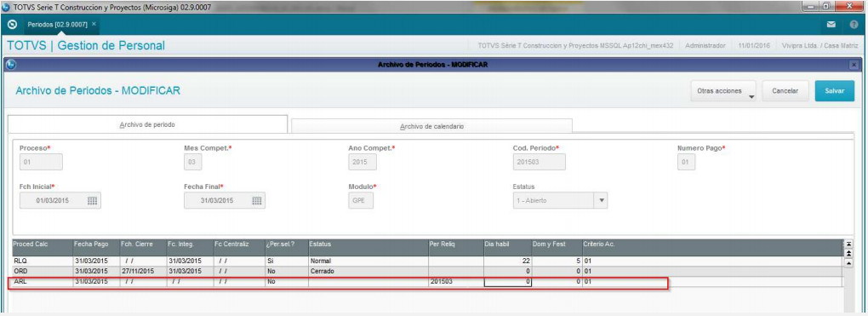The width and height of the screenshot is (868, 316).
Task: Click the Cod. Periodo field 201503
Action: pos(540,162)
